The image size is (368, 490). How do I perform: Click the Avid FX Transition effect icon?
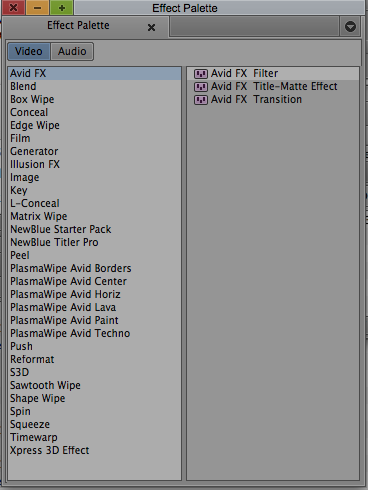point(201,100)
